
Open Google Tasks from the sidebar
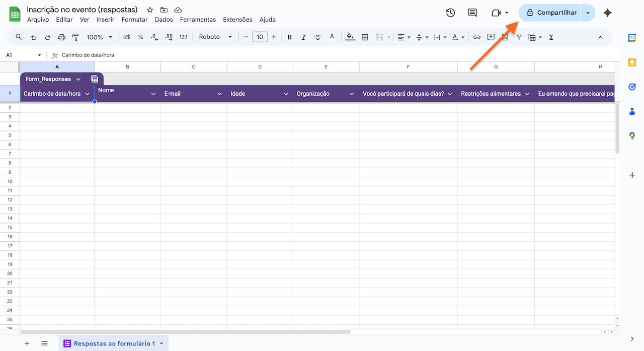(631, 87)
